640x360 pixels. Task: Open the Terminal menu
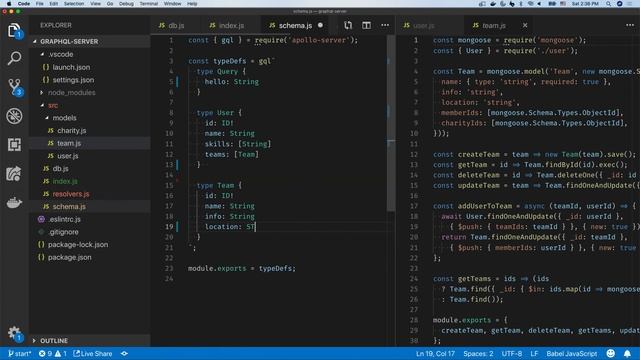pyautogui.click(x=149, y=4)
